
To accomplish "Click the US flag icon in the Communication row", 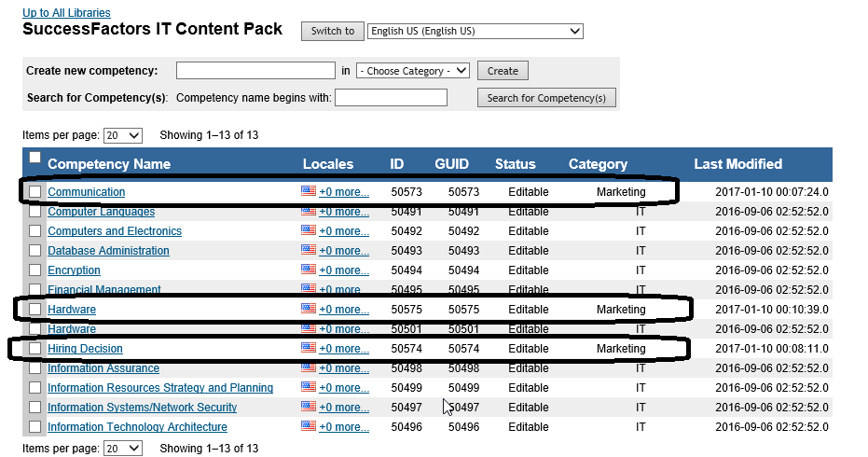I will 309,191.
